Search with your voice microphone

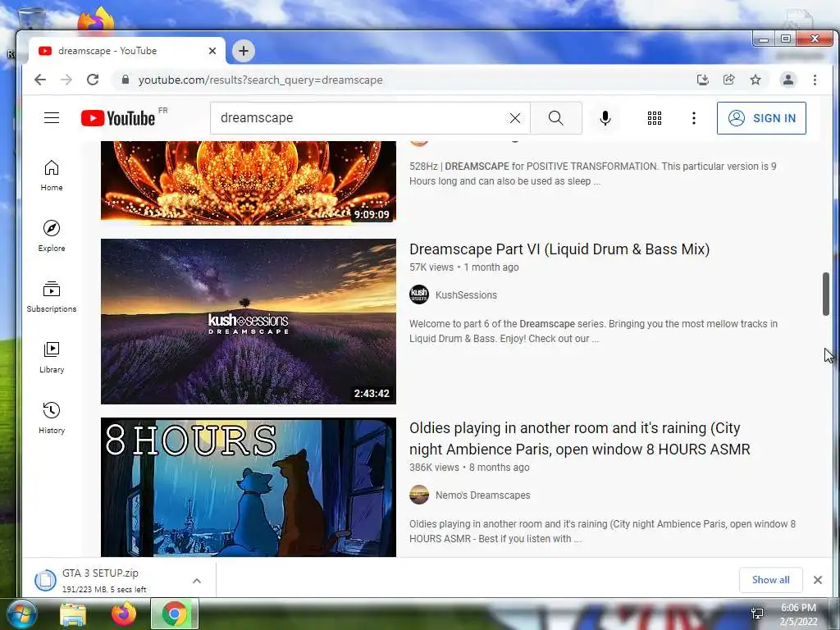605,118
